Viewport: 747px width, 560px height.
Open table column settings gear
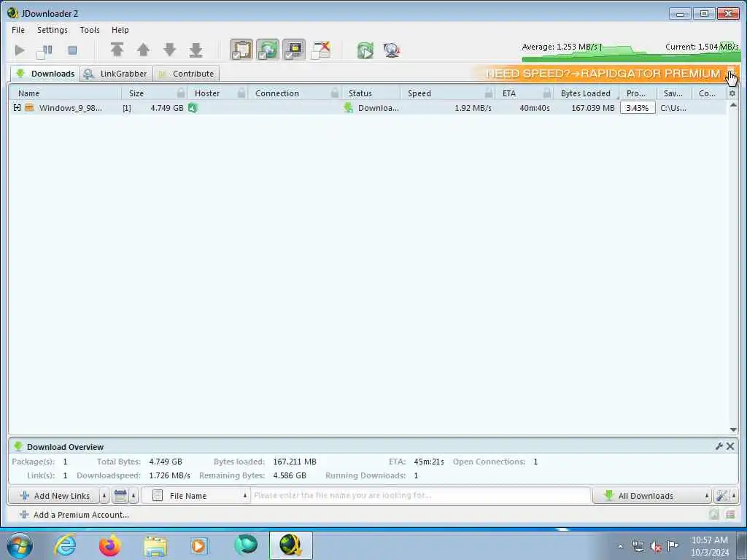click(732, 93)
